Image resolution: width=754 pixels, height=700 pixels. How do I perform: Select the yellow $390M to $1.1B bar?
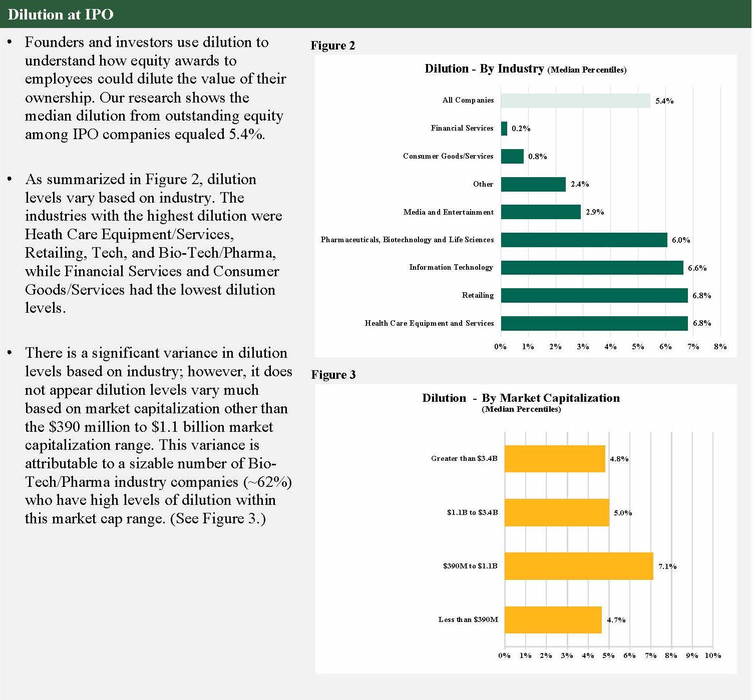(579, 566)
